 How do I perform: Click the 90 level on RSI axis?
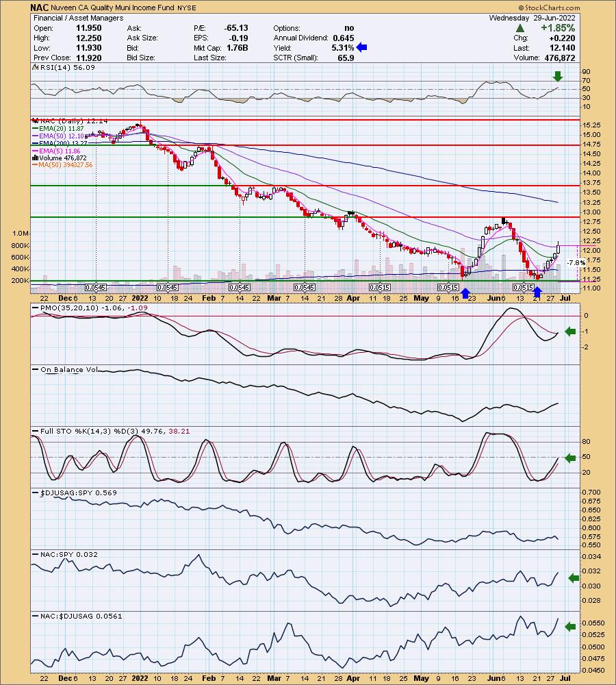tap(586, 72)
